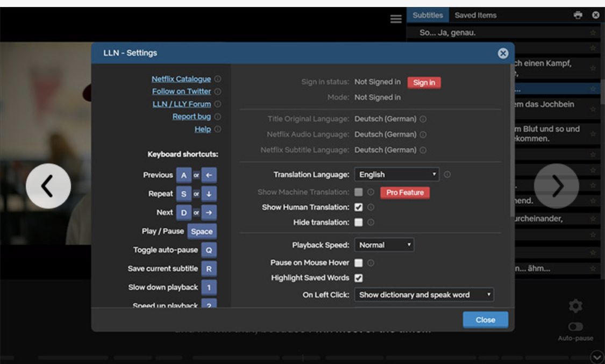The image size is (605, 364).
Task: Click the S key for Repeat shortcut
Action: point(184,194)
